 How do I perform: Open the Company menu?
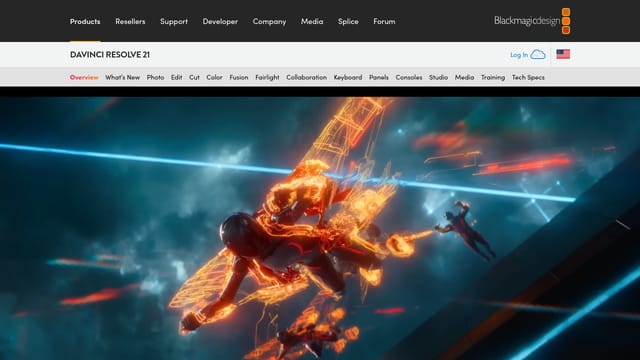(x=269, y=21)
